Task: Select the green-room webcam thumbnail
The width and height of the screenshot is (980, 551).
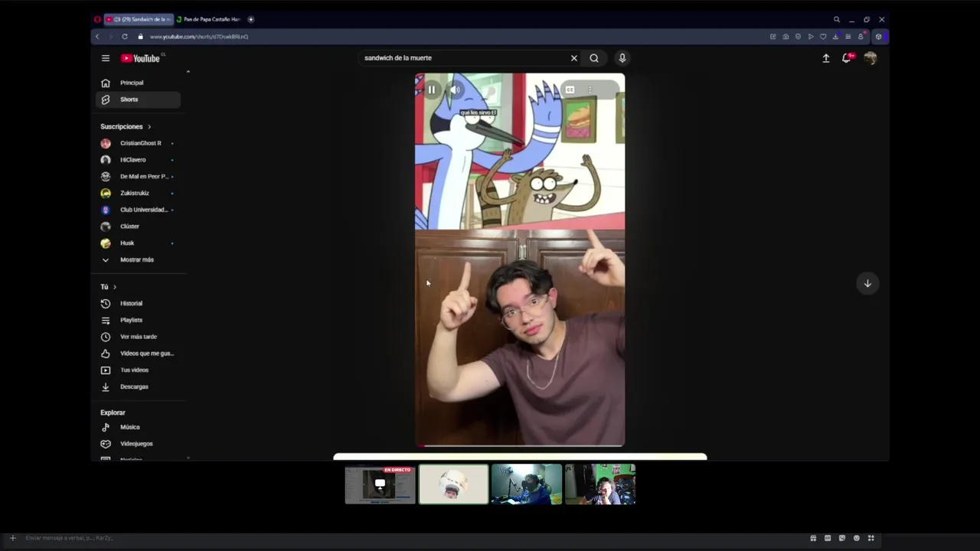Action: coord(599,484)
